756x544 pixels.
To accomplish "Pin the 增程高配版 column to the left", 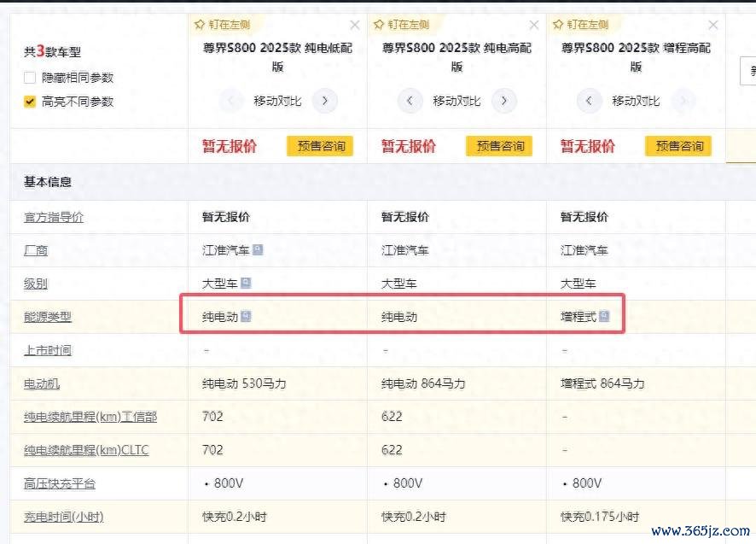I will (x=581, y=24).
